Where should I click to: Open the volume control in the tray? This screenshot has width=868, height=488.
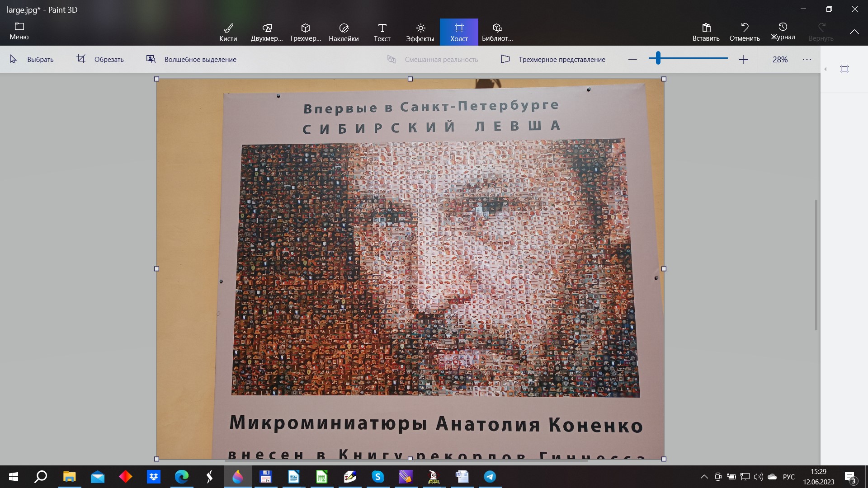(x=759, y=477)
